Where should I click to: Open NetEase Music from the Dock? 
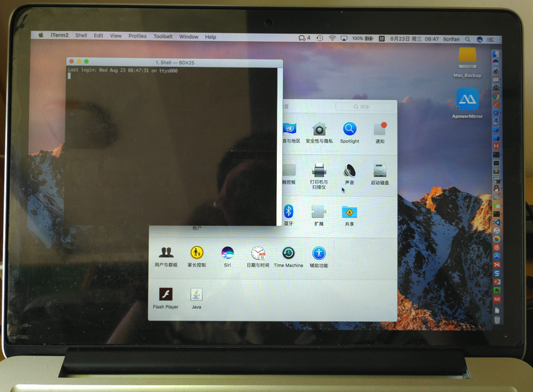(497, 248)
